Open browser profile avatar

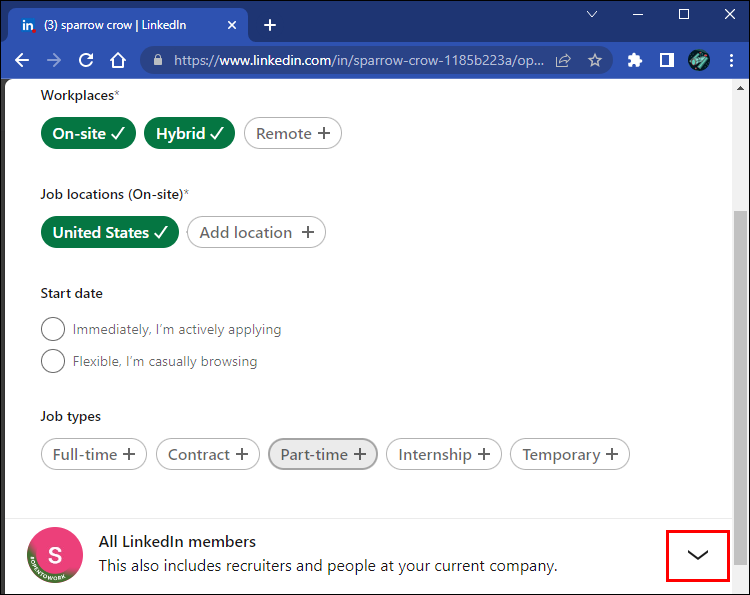point(699,60)
